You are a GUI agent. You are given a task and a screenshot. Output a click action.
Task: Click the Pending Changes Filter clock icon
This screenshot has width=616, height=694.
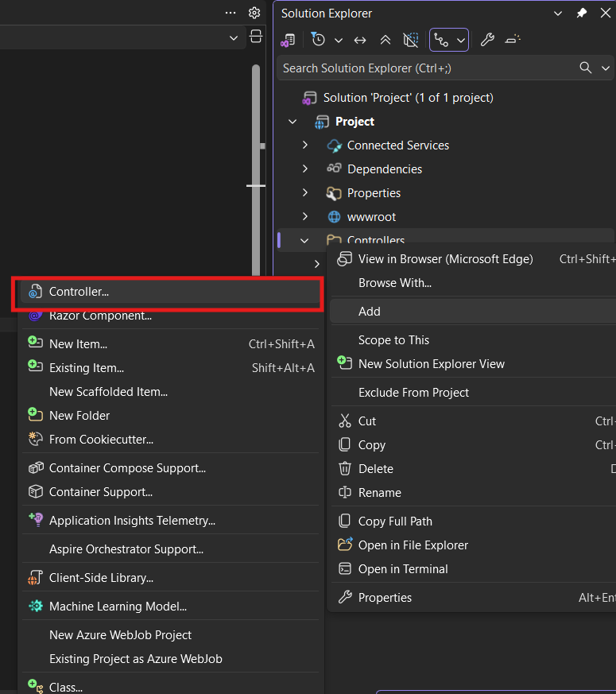point(319,40)
